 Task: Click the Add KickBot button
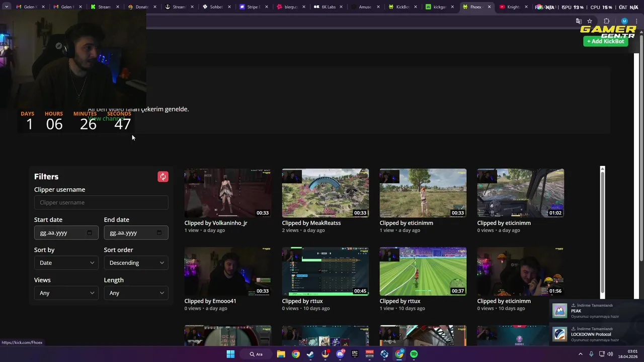pos(606,41)
